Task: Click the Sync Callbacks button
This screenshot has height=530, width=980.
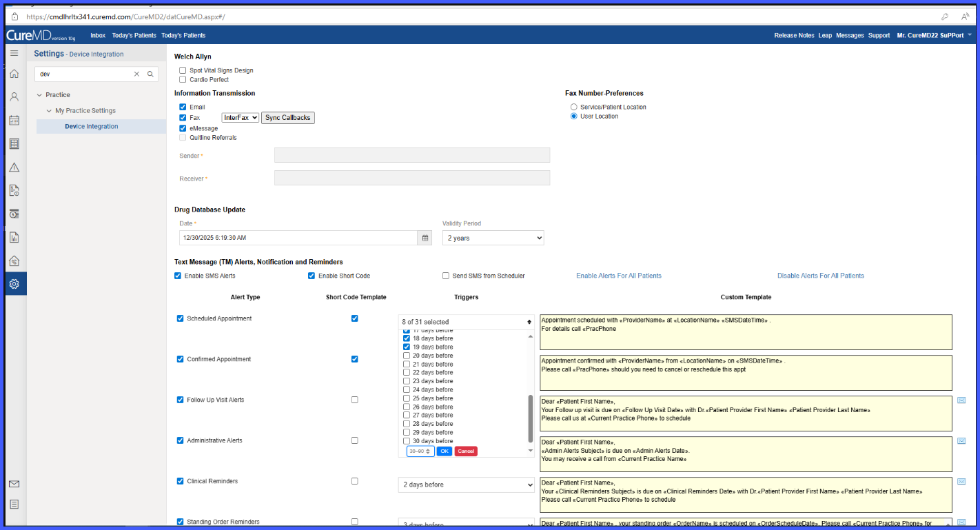Action: point(288,118)
